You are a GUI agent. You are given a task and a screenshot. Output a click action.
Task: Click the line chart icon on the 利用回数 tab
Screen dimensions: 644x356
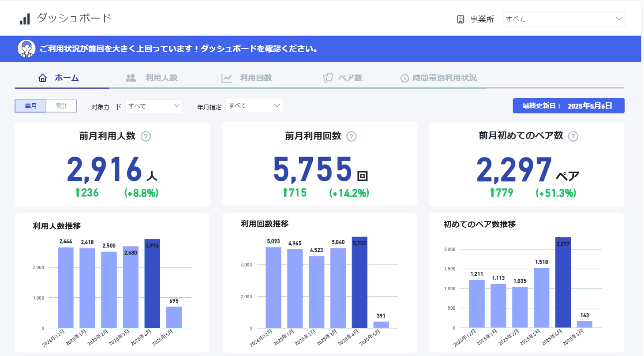click(227, 78)
